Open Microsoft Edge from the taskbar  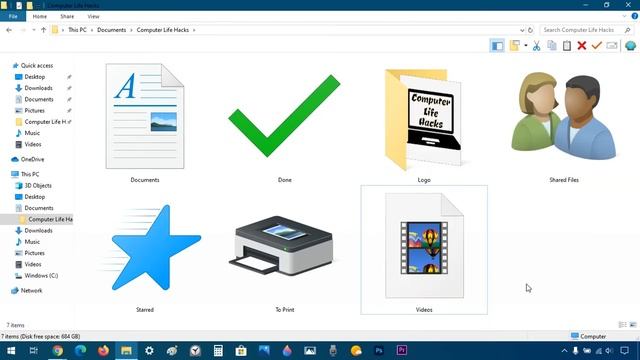point(80,351)
